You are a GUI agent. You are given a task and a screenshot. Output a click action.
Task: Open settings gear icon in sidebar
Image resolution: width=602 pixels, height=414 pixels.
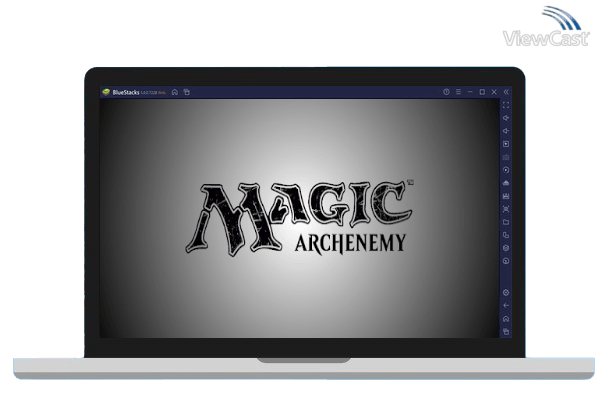coord(506,293)
